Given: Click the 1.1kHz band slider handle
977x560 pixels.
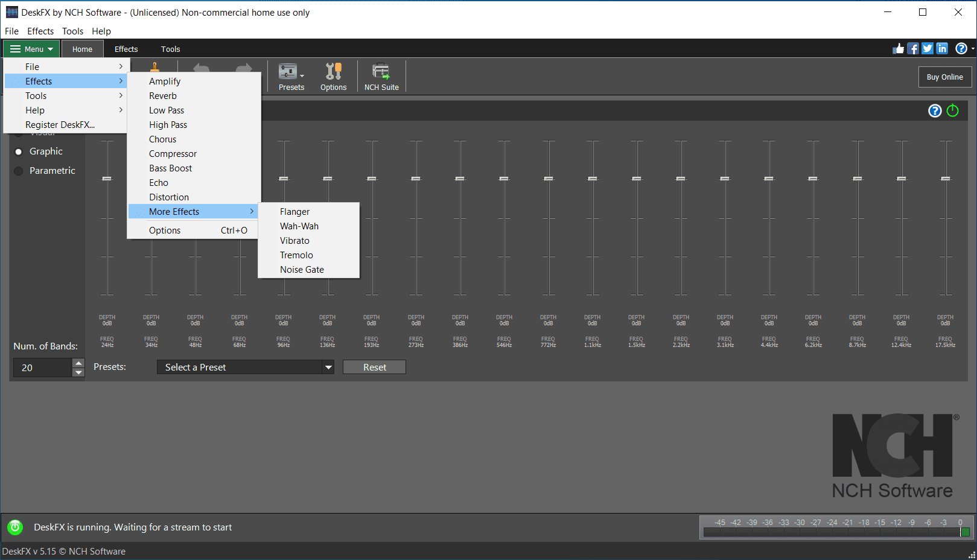Looking at the screenshot, I should tap(593, 179).
